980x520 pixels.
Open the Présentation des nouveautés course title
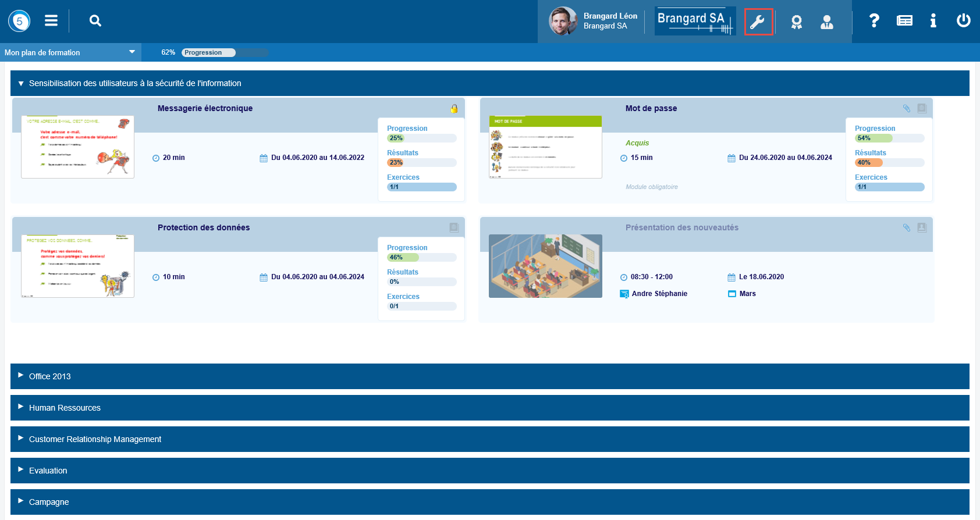coord(681,227)
